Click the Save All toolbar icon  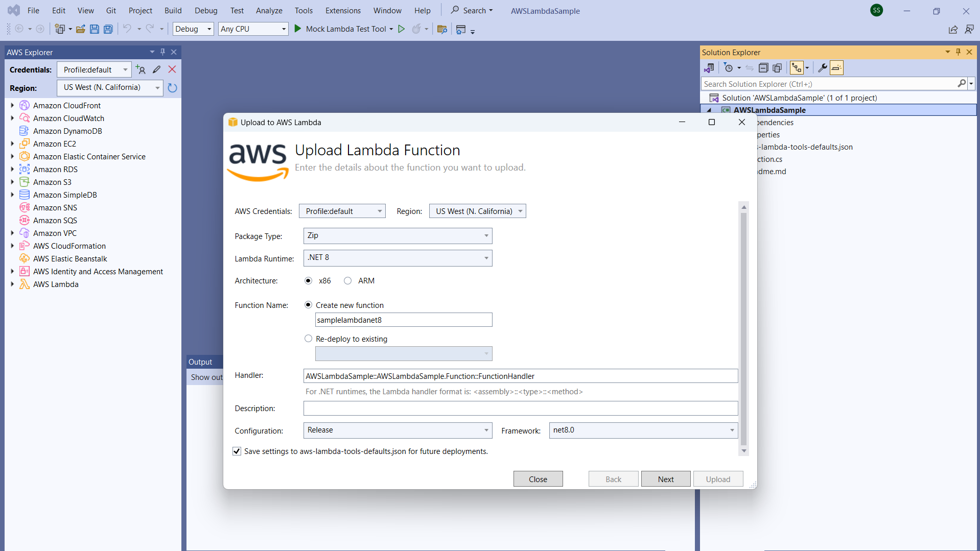coord(108,29)
